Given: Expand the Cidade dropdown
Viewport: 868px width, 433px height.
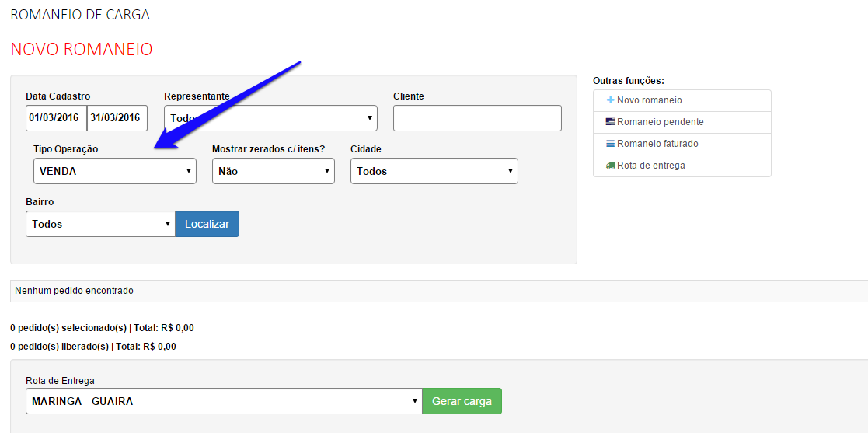Looking at the screenshot, I should (x=434, y=171).
